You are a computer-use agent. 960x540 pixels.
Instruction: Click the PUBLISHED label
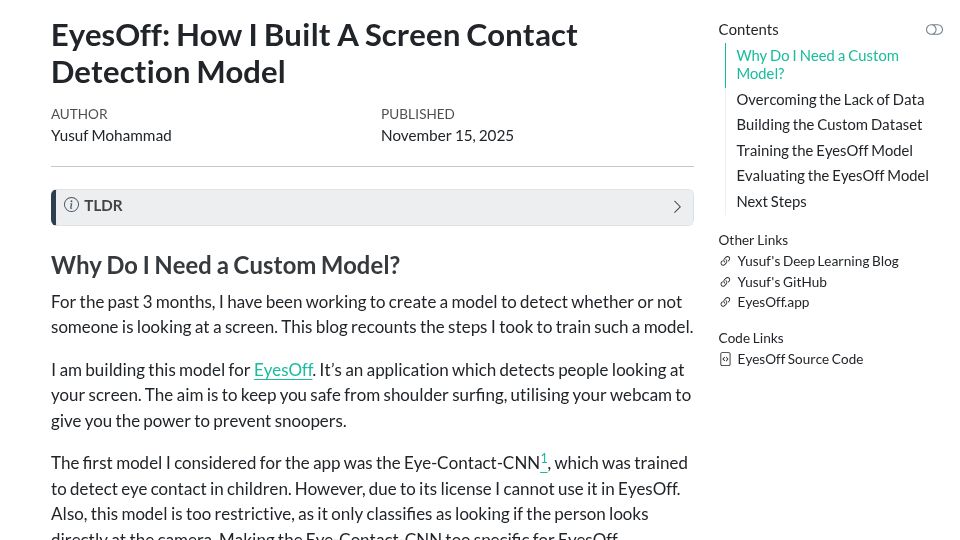418,114
